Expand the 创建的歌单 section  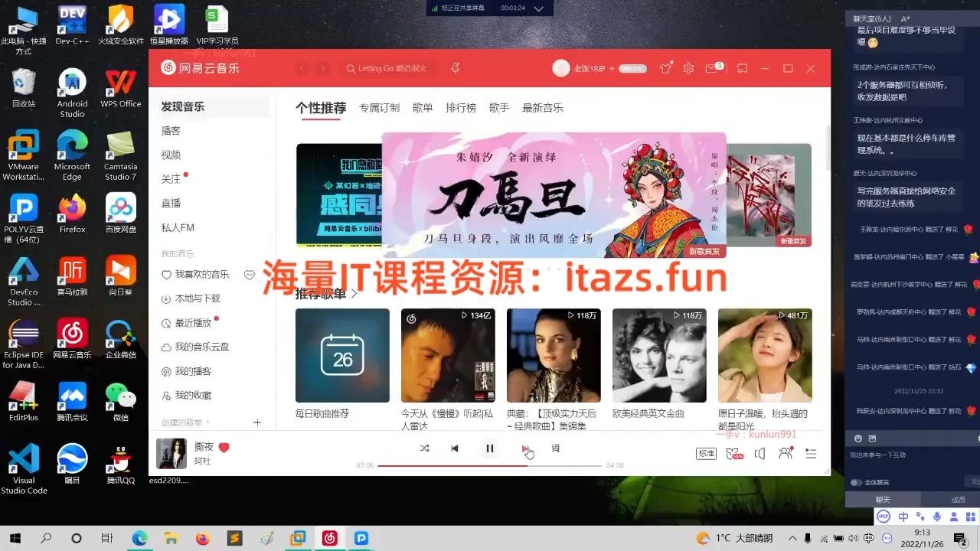(186, 422)
